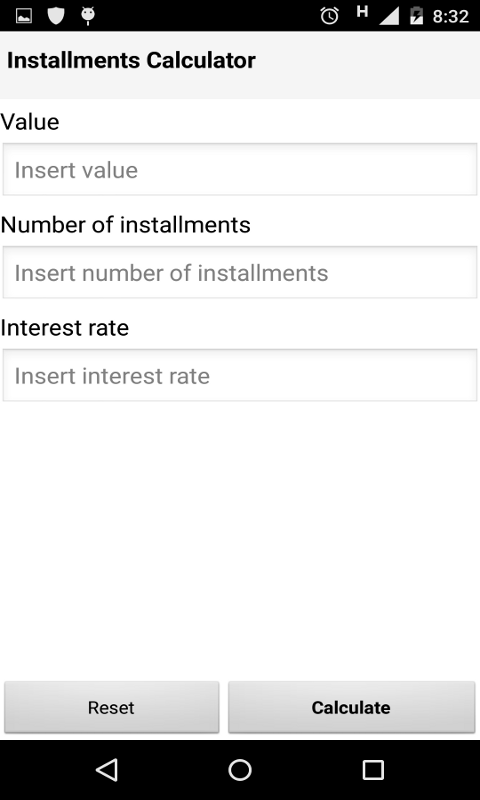Viewport: 480px width, 800px height.
Task: Tap the cellular signal strength icon
Action: [x=389, y=16]
